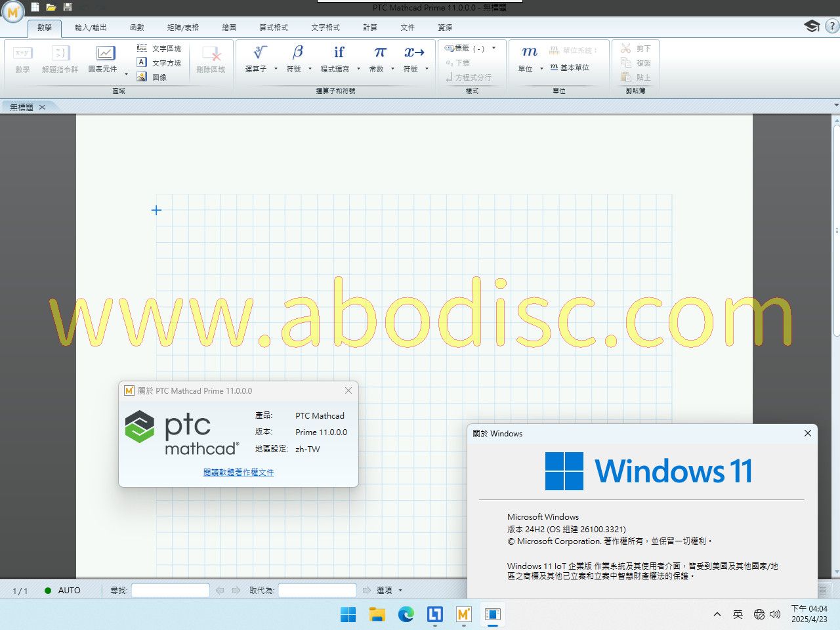Close the 無標題 worksheet tab
Screen dimensions: 840x630
point(42,107)
